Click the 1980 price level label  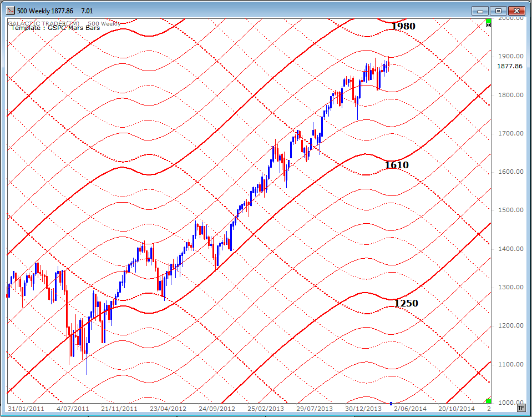click(x=403, y=26)
